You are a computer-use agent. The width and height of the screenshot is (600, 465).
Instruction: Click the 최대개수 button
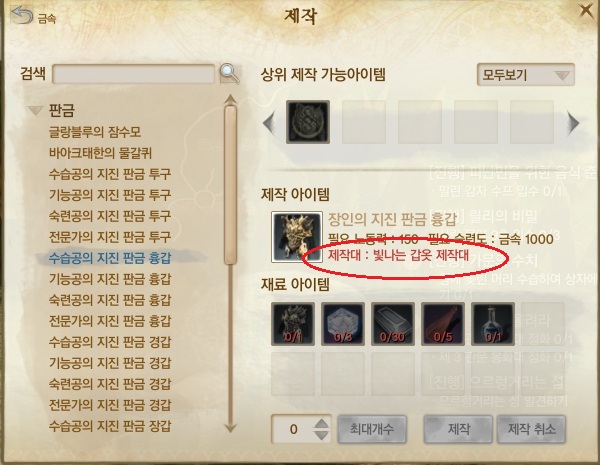click(372, 429)
